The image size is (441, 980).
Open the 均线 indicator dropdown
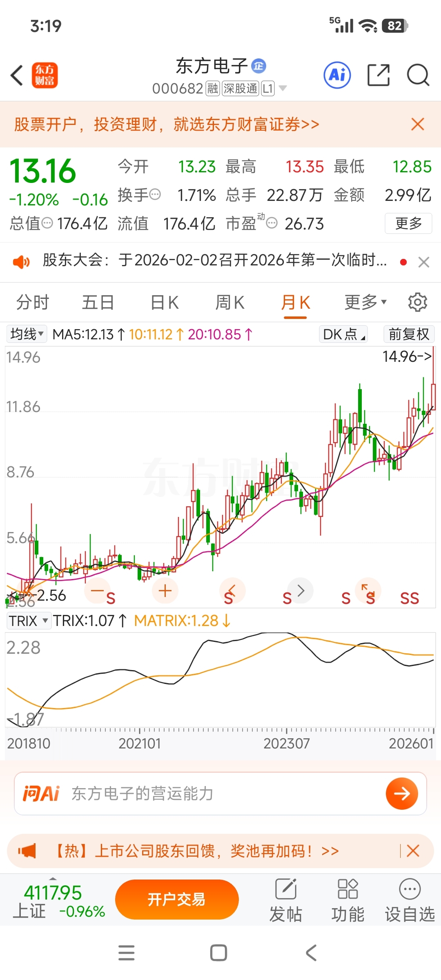tap(27, 334)
